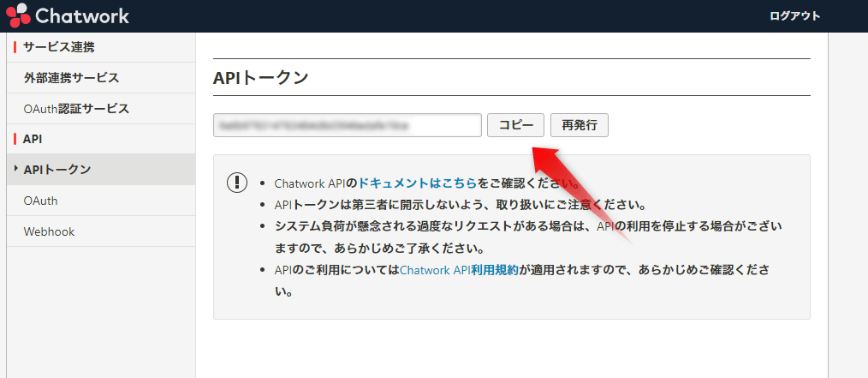Viewport: 868px width, 378px height.
Task: Open 外部連携サービス in sidebar
Action: [x=101, y=78]
